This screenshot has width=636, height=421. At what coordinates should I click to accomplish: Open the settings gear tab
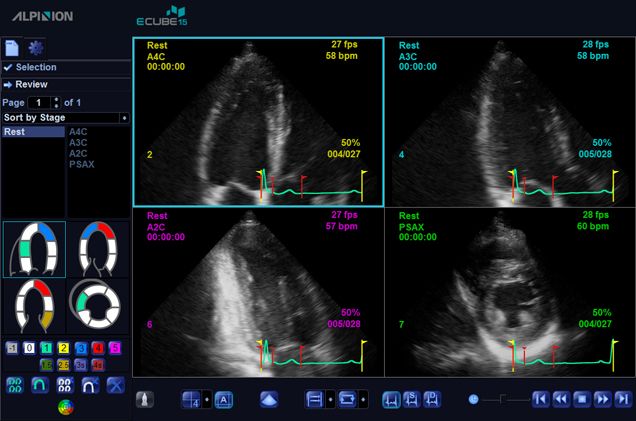click(36, 48)
